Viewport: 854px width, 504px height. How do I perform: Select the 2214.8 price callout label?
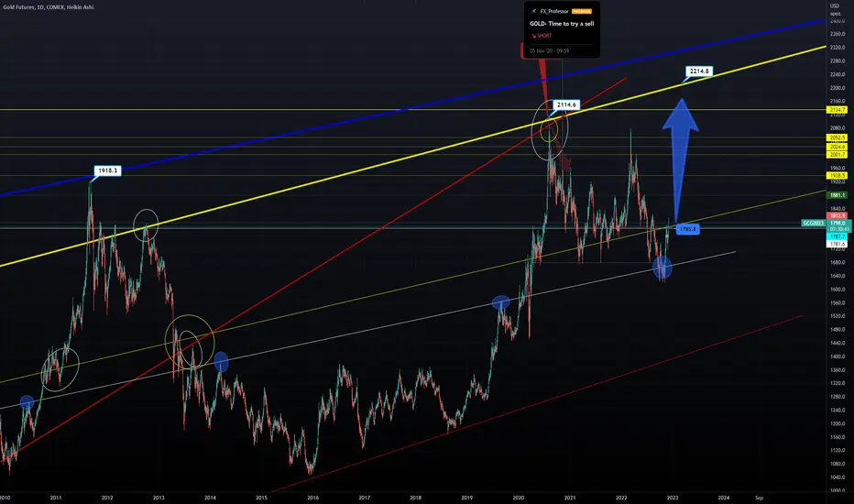pyautogui.click(x=699, y=71)
